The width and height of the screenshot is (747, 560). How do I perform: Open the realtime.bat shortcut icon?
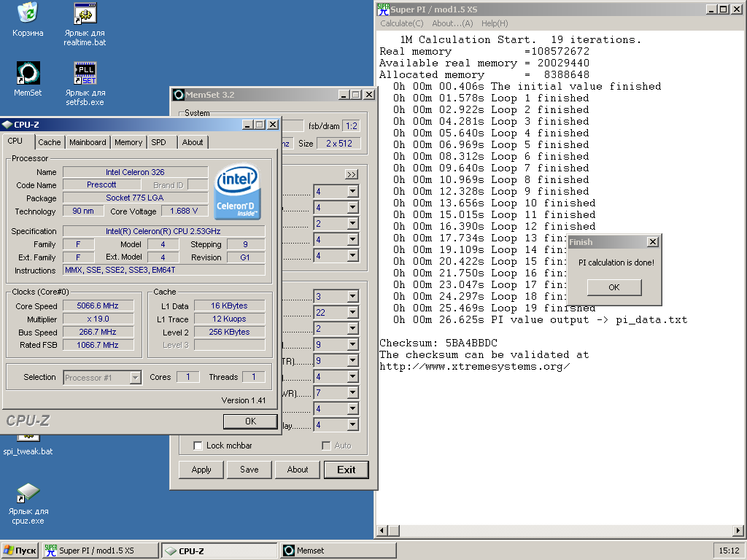coord(85,13)
